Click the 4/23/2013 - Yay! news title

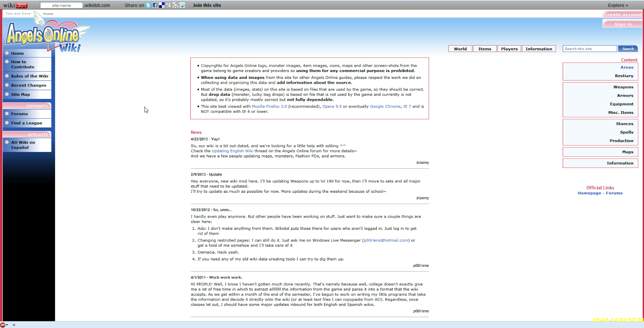click(x=205, y=139)
